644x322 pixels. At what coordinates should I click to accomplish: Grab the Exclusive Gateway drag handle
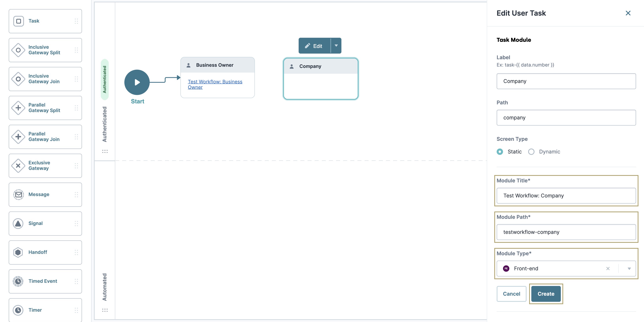(76, 166)
